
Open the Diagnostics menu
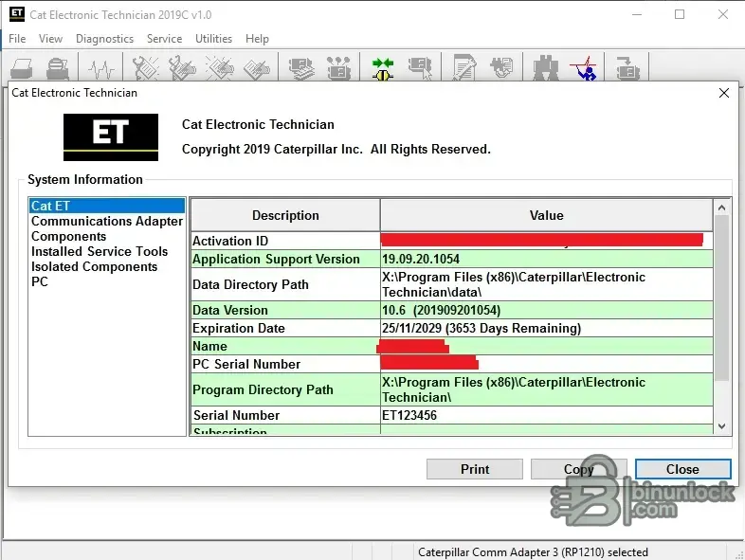click(104, 39)
